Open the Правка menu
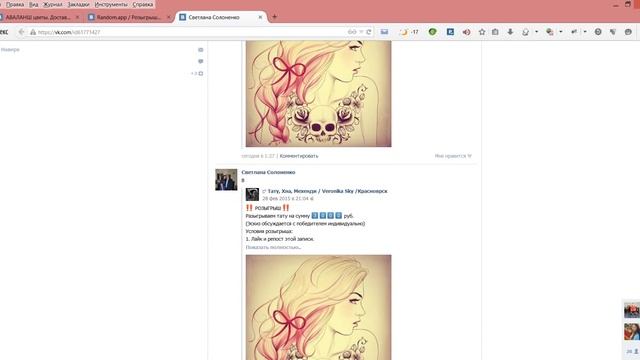 coord(15,4)
